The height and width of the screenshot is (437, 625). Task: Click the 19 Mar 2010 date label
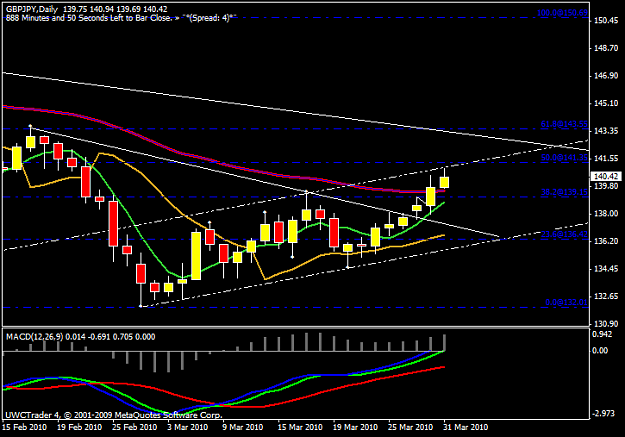pyautogui.click(x=355, y=427)
